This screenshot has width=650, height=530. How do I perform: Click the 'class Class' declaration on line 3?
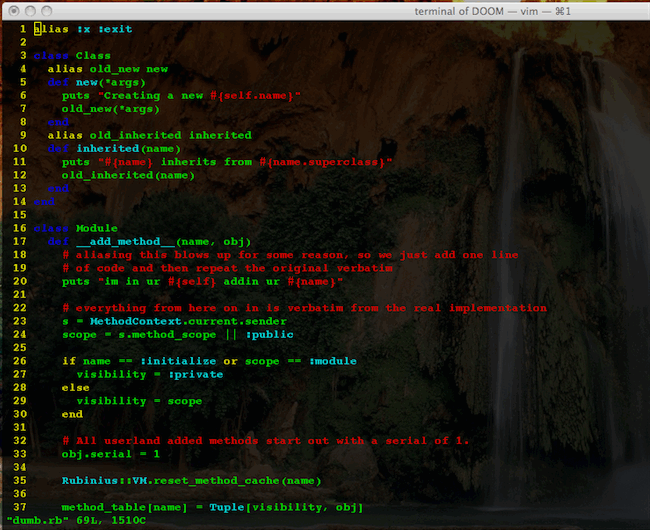coord(72,56)
